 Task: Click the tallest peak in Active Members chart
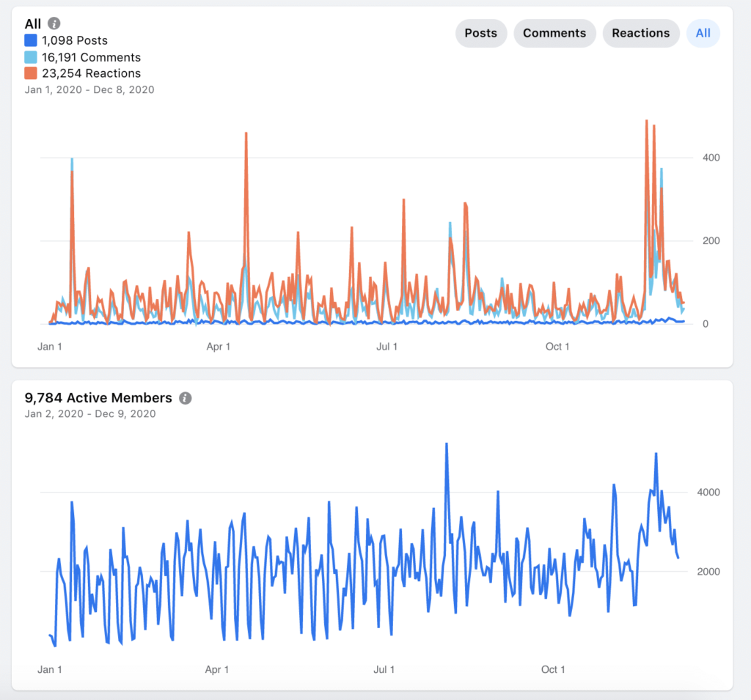[x=446, y=444]
